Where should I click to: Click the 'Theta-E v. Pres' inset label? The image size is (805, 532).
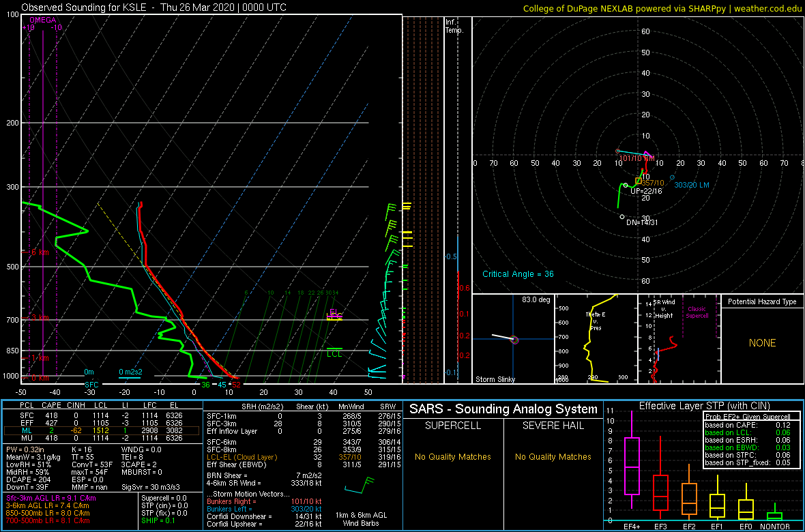(594, 321)
